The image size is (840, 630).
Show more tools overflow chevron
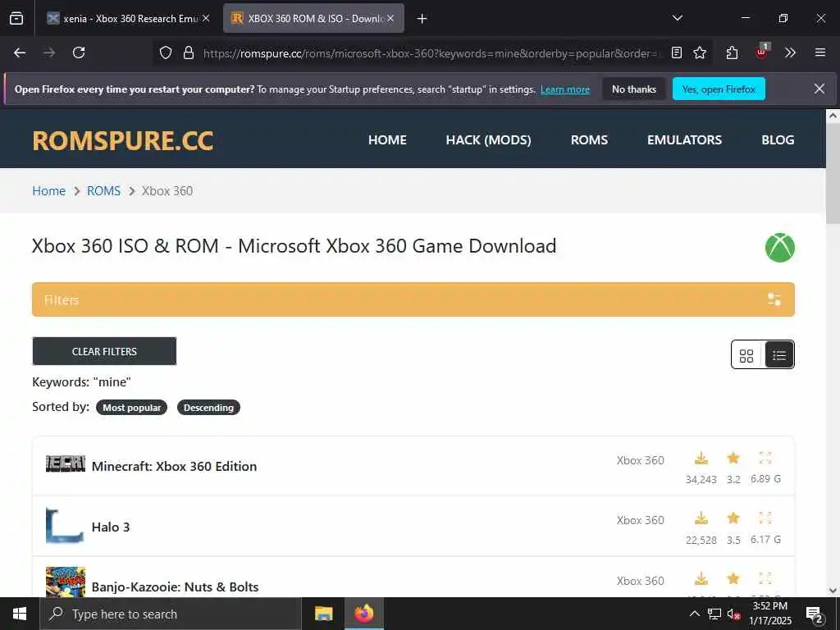(790, 52)
